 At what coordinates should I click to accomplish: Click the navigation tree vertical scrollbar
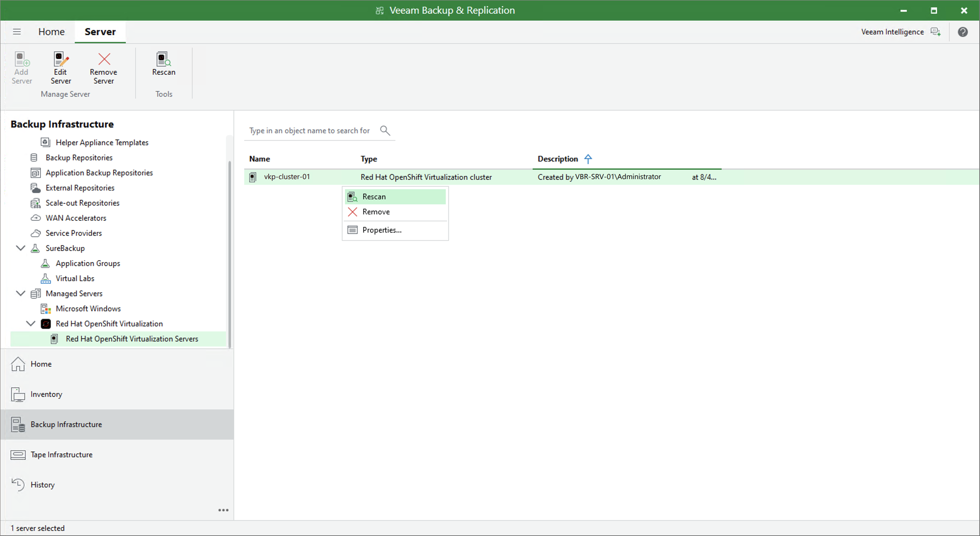pos(229,254)
